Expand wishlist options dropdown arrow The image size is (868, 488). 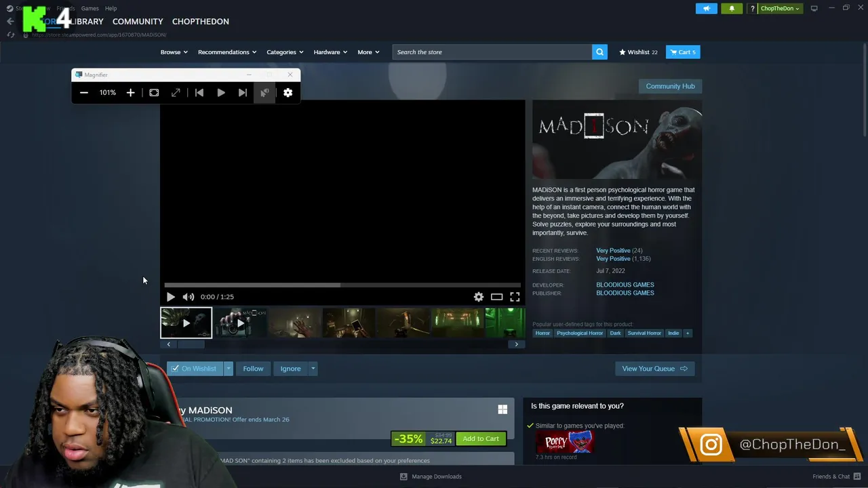click(x=229, y=369)
